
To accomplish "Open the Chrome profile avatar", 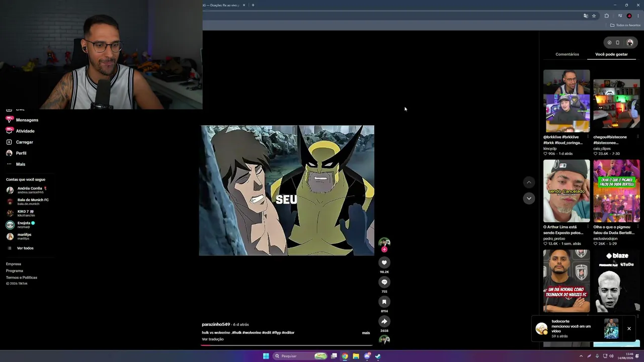I will [629, 16].
